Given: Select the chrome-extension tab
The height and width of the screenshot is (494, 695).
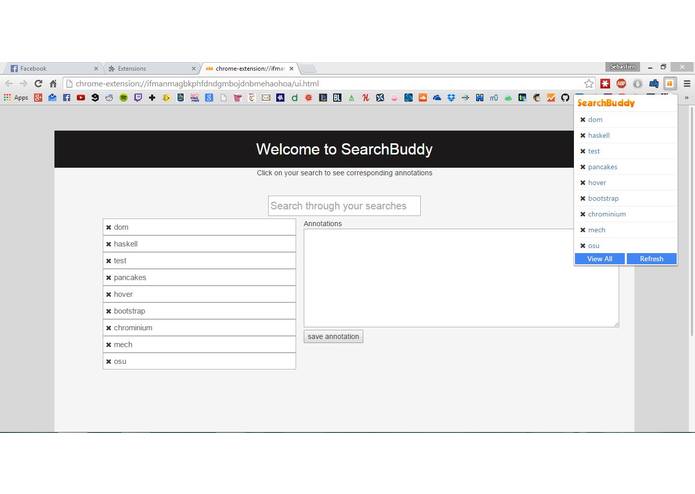Looking at the screenshot, I should tap(250, 68).
